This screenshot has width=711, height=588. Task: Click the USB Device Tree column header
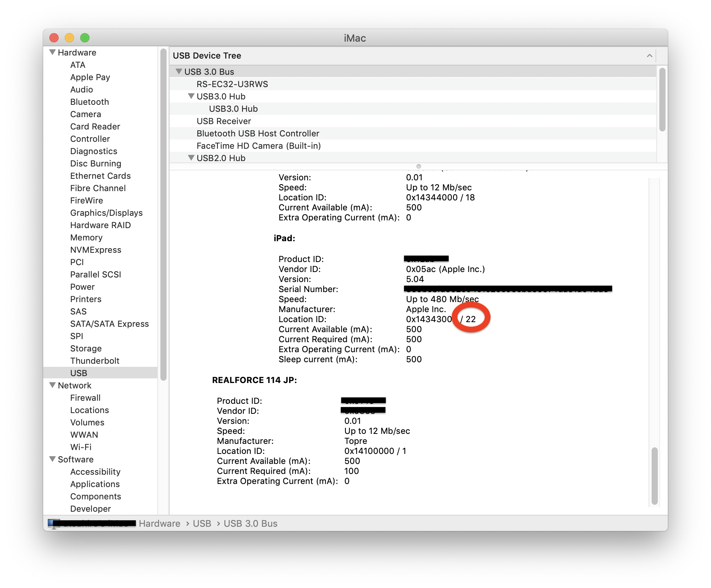[413, 55]
